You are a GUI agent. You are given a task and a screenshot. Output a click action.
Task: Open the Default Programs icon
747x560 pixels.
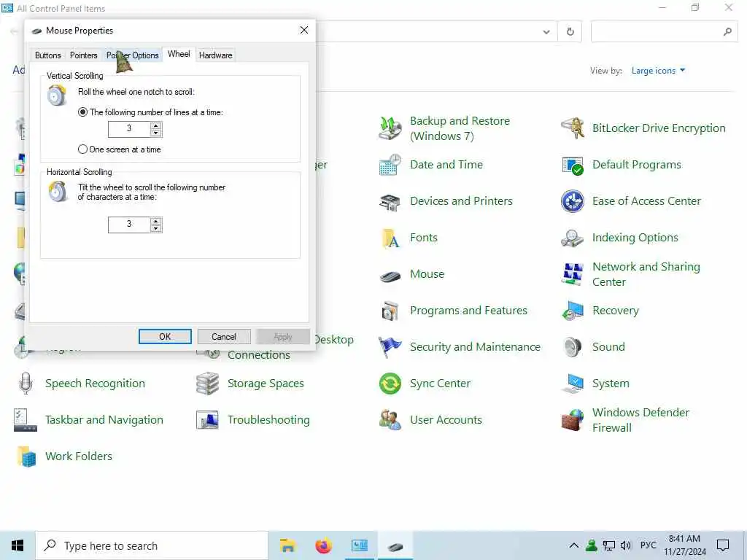click(572, 165)
